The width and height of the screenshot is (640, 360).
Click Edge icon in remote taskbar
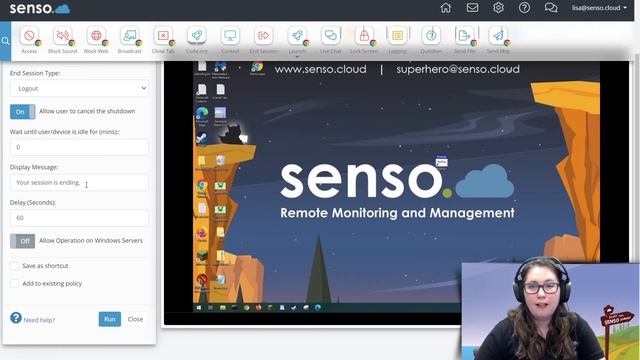point(318,307)
